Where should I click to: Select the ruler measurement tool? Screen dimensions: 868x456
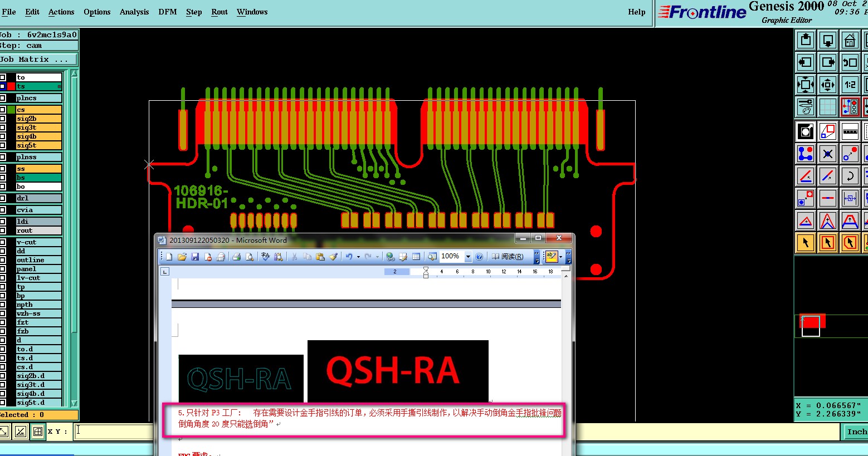point(850,131)
